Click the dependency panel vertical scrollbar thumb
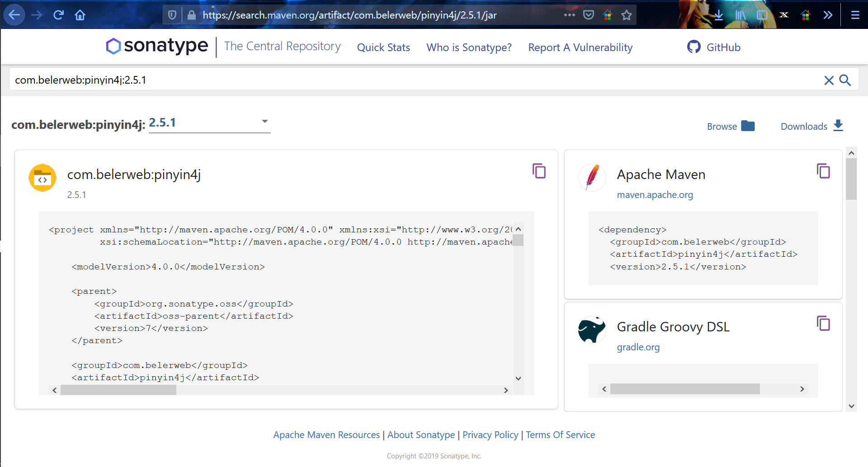The height and width of the screenshot is (467, 868). (851, 179)
